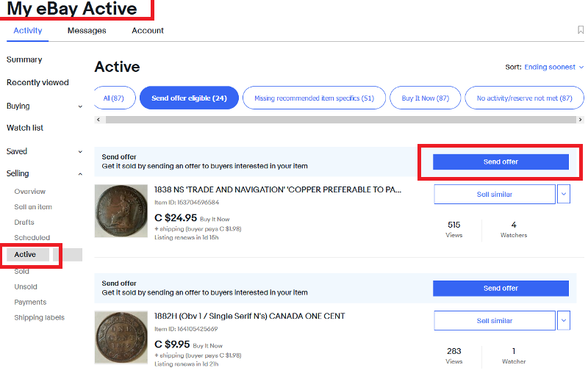Image resolution: width=588 pixels, height=376 pixels.
Task: Select the Buy It Now (87) filter
Action: tap(426, 98)
